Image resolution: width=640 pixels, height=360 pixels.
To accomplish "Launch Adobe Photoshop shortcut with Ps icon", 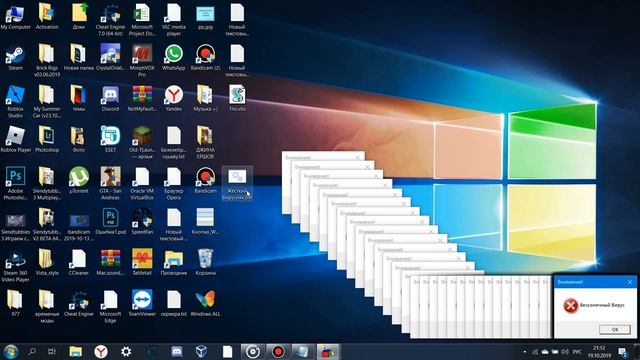I will tap(16, 183).
